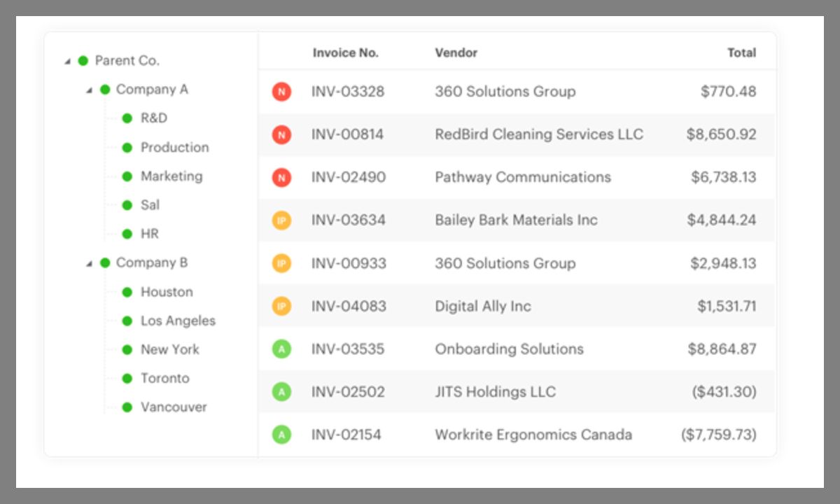Toggle the green indicator beside Marketing
The width and height of the screenshot is (840, 504).
[x=125, y=176]
